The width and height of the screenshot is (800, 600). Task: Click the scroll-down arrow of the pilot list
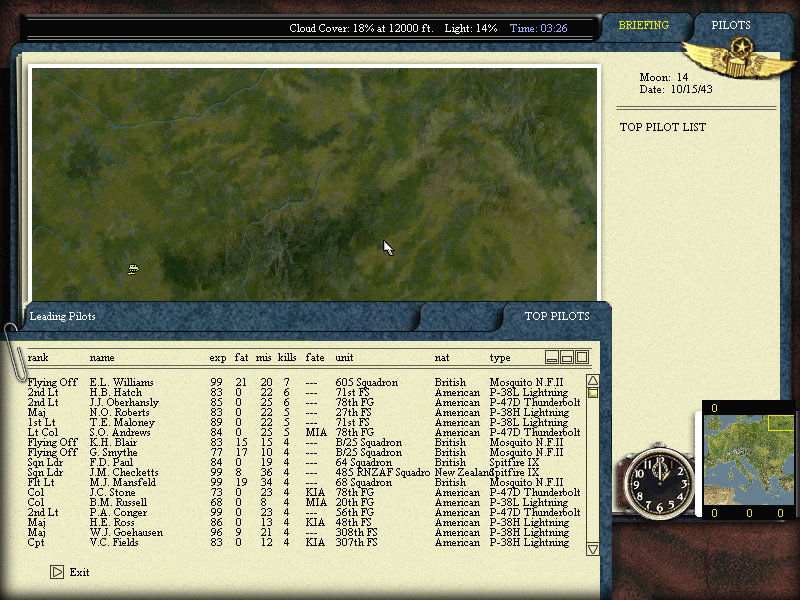coord(592,549)
